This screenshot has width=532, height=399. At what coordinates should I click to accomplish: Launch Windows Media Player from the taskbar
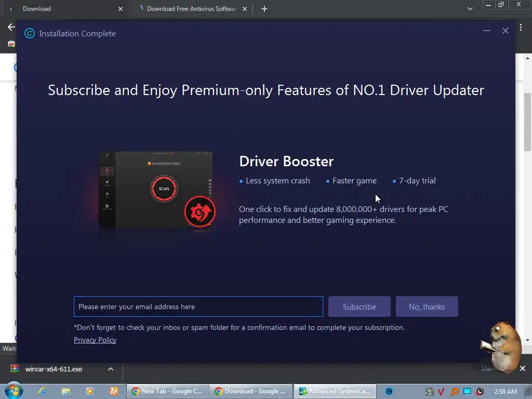point(89,391)
